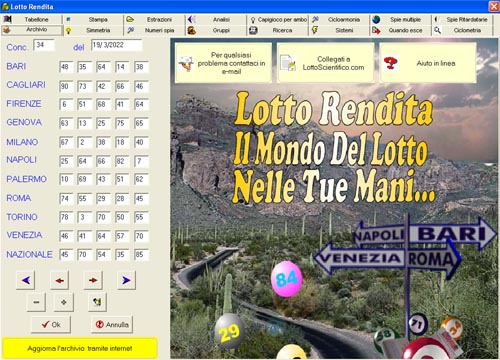Update archive via Aggiorna l'archivio tramite internet
The width and height of the screenshot is (500, 360).
click(80, 348)
